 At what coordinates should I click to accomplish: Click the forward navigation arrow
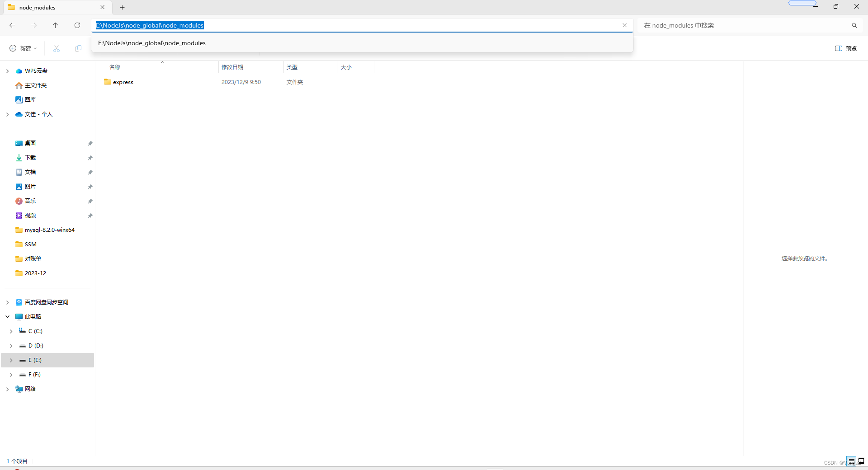point(34,25)
